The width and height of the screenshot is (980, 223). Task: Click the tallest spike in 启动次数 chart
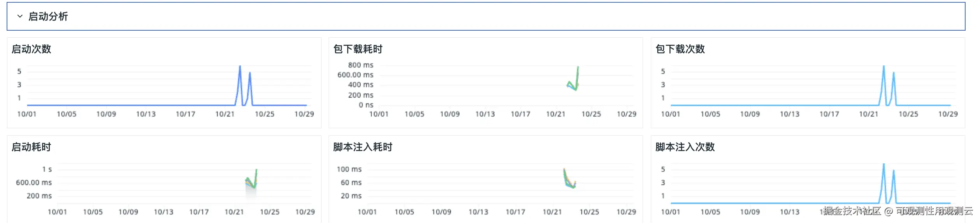click(240, 67)
